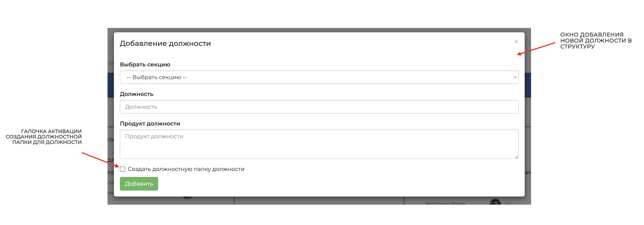The height and width of the screenshot is (225, 644).
Task: Open the Выбрать секцию dropdown list
Action: click(319, 77)
